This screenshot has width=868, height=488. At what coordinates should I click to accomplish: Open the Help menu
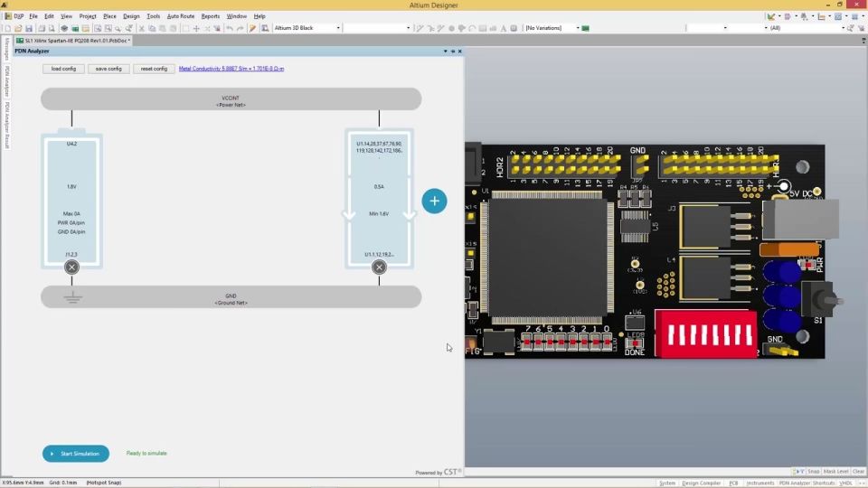[259, 16]
